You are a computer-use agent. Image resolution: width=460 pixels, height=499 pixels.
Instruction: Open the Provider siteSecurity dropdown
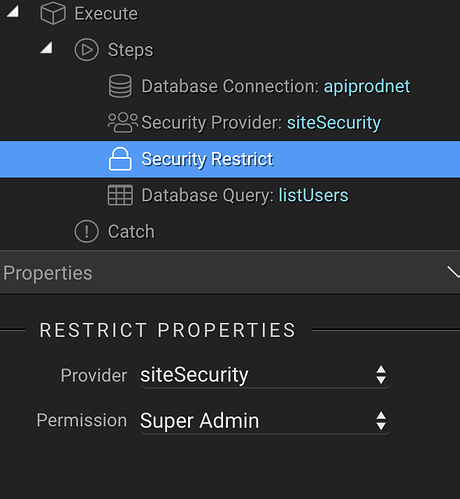click(265, 375)
